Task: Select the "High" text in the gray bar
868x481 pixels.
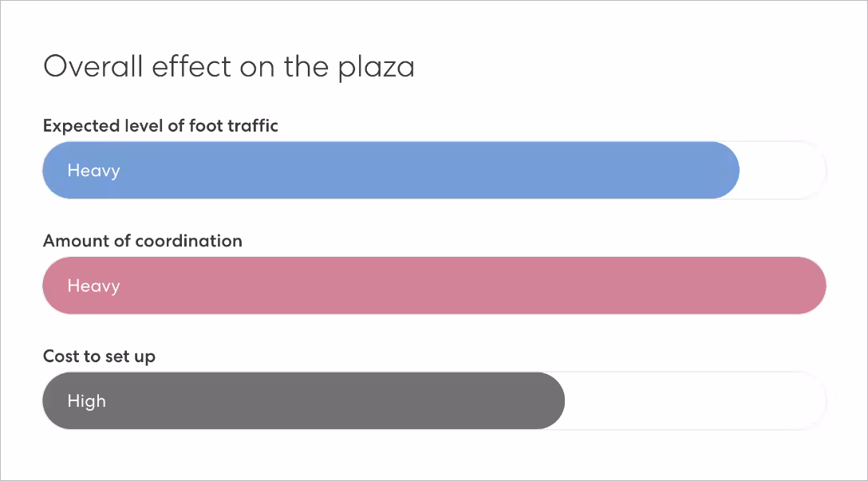Action: pos(86,400)
